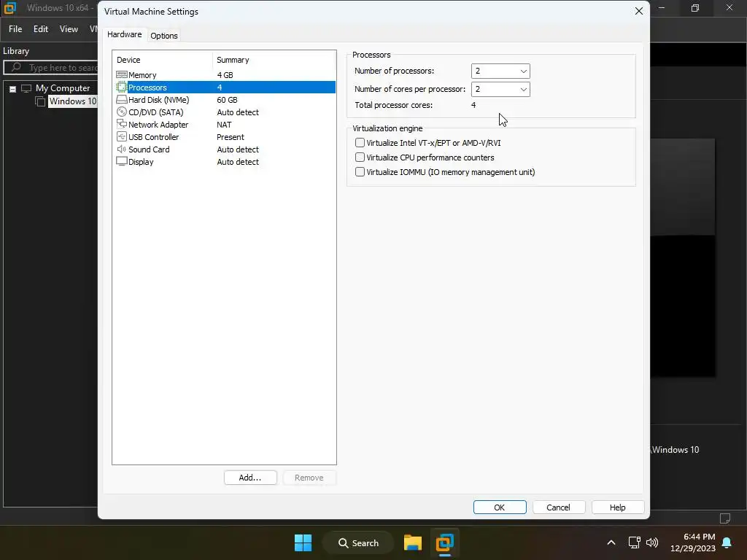Click the volume tray icon

(x=652, y=542)
